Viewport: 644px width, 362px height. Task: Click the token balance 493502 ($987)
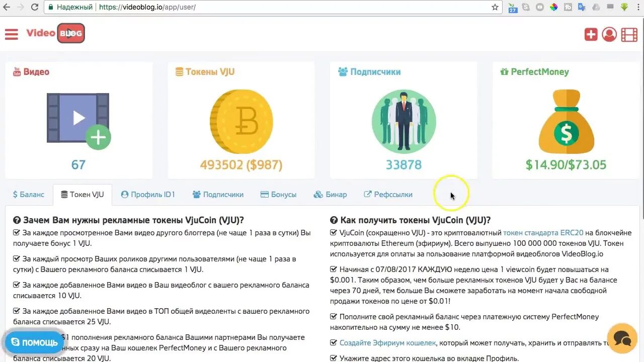[242, 165]
